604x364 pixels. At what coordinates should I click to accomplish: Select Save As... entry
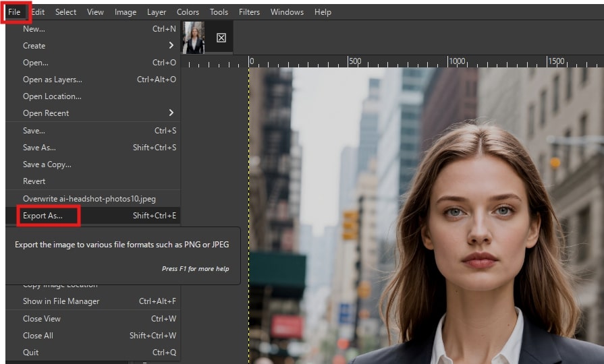[93, 148]
